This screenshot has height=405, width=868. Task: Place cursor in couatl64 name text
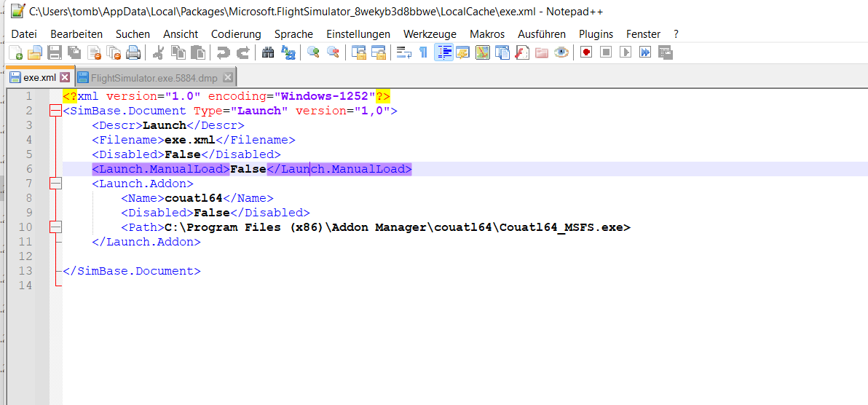193,198
